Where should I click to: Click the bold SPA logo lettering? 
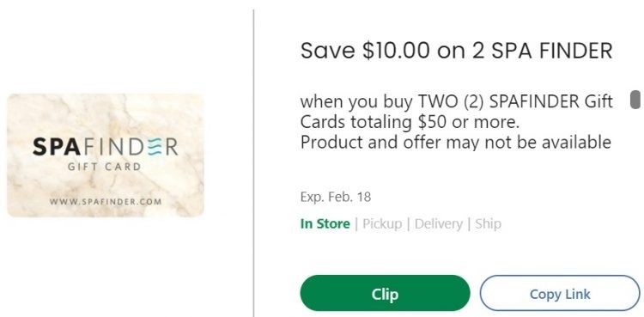pos(52,147)
